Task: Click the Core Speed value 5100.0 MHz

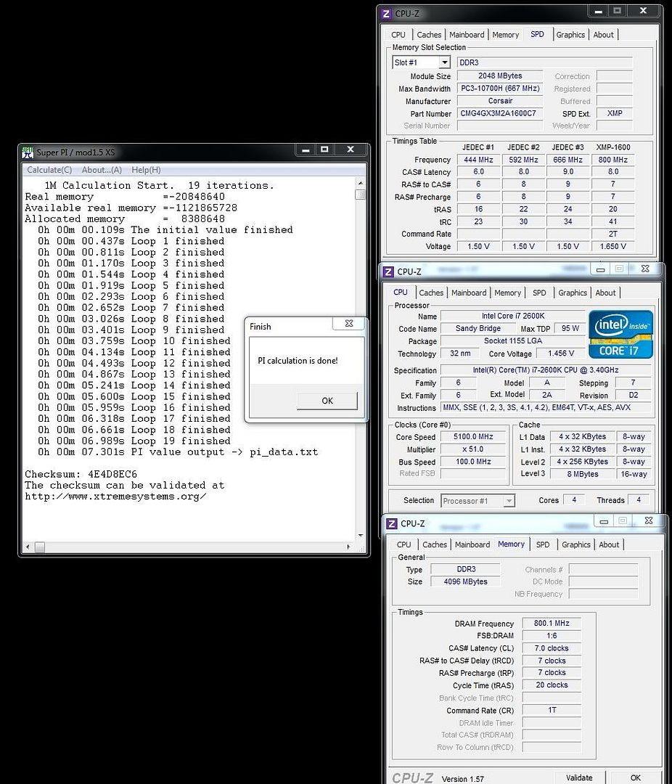Action: pyautogui.click(x=473, y=436)
